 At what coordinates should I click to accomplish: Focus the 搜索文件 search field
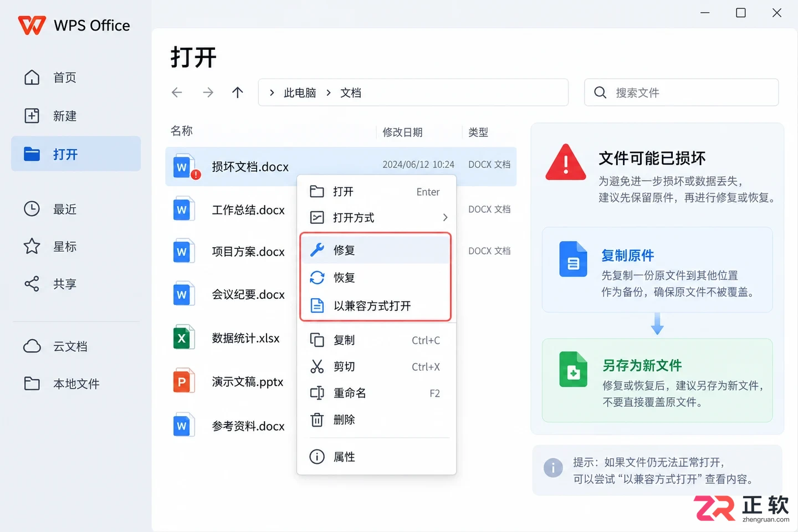[x=681, y=93]
